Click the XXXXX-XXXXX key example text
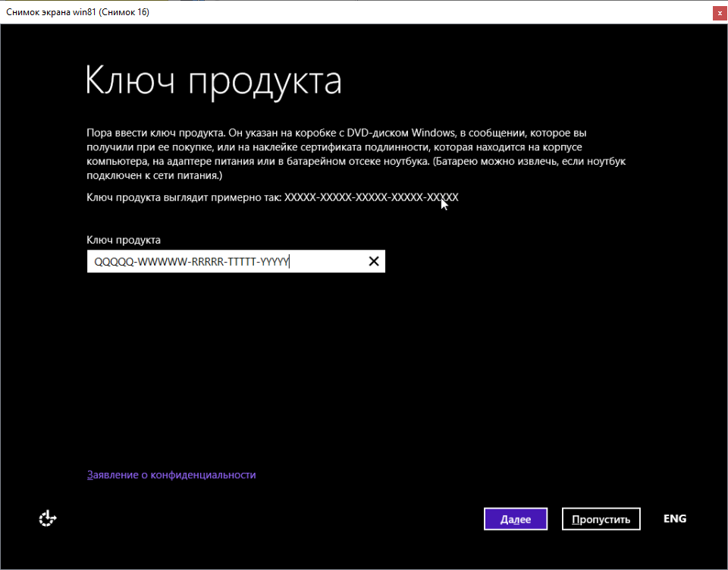 [x=372, y=197]
